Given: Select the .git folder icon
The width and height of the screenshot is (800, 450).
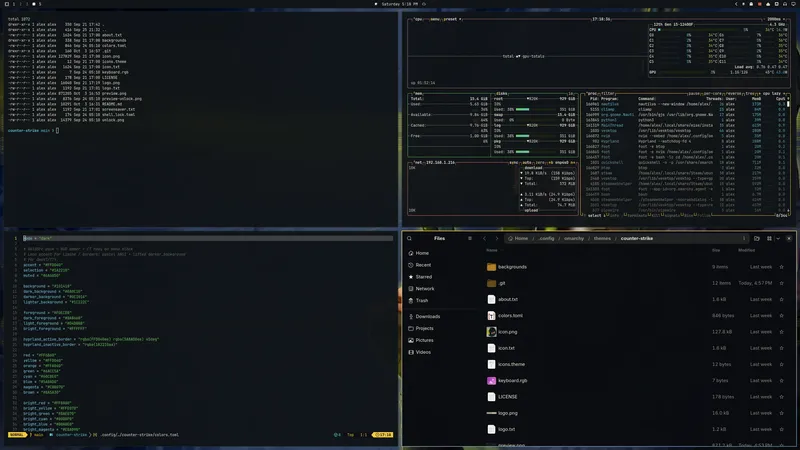Looking at the screenshot, I should [x=491, y=283].
